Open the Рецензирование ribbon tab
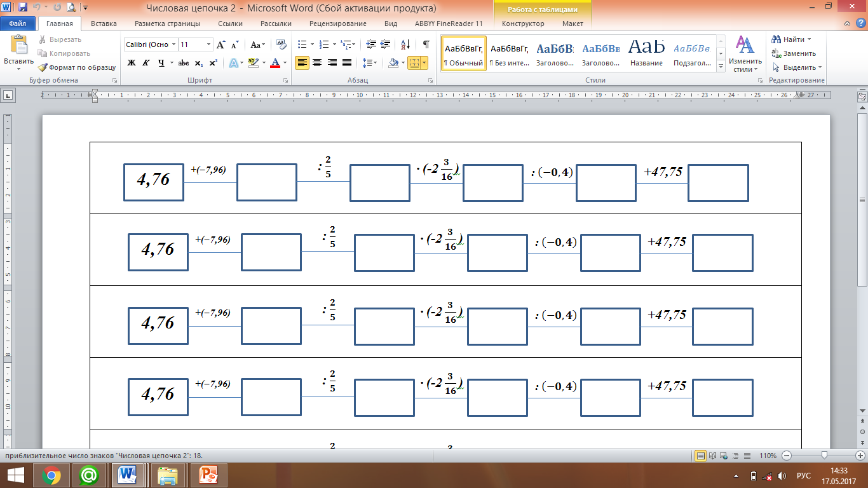This screenshot has height=488, width=868. click(x=337, y=24)
